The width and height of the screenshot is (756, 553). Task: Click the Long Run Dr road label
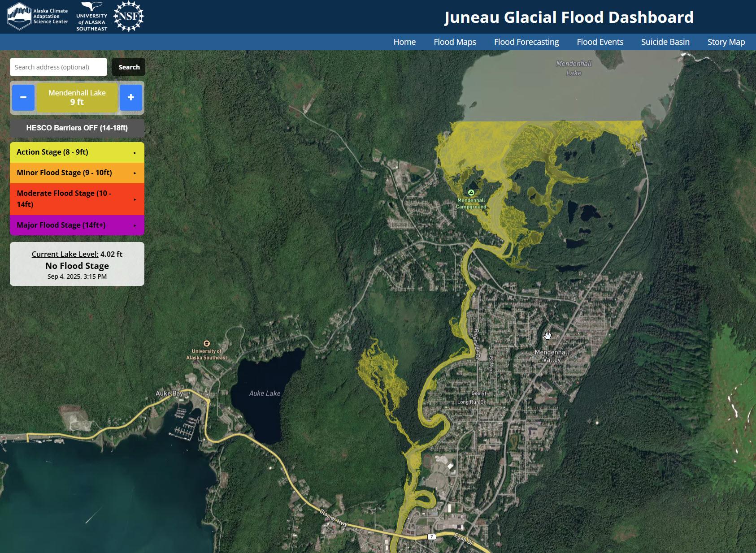471,402
